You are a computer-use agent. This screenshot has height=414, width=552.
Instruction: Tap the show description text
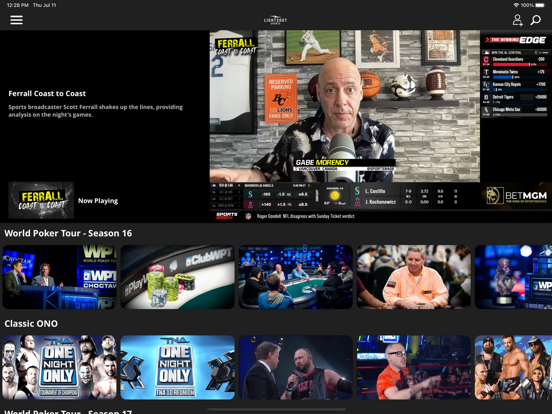pos(95,111)
